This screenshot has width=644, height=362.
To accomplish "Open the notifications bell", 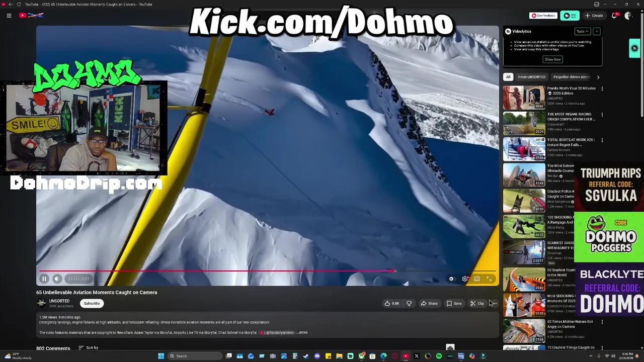I will point(614,16).
